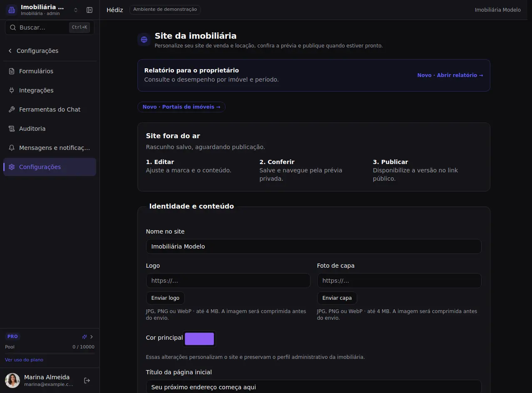The width and height of the screenshot is (532, 393).
Task: Open Novo · Abrir relatório link
Action: click(450, 75)
